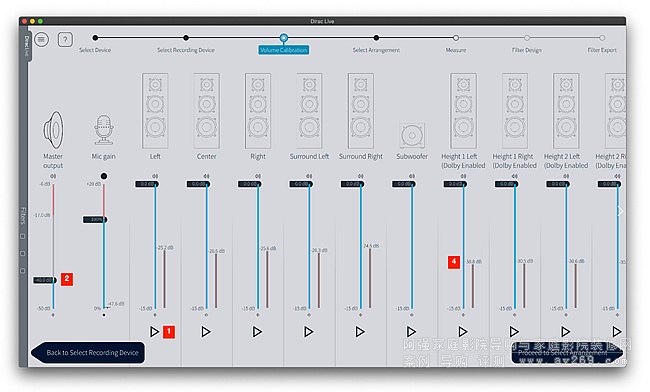Play test signal on Left speaker
Viewport: 650px width, 392px height.
click(x=154, y=332)
